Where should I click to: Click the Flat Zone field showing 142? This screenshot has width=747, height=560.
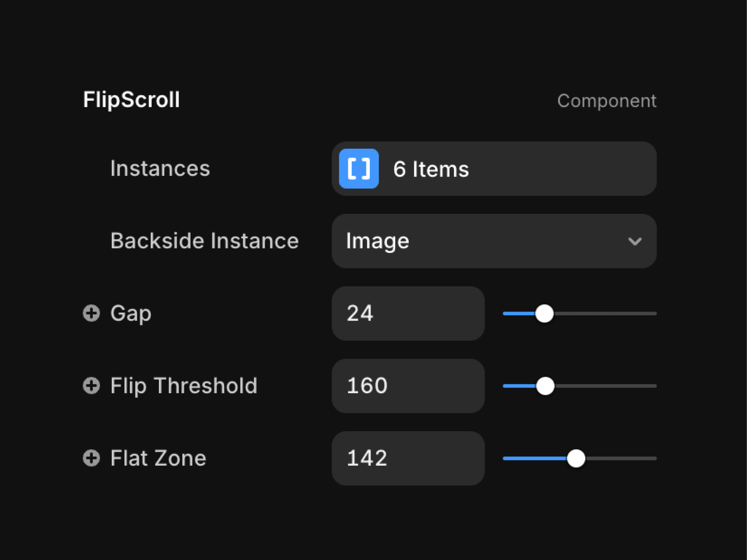(408, 458)
